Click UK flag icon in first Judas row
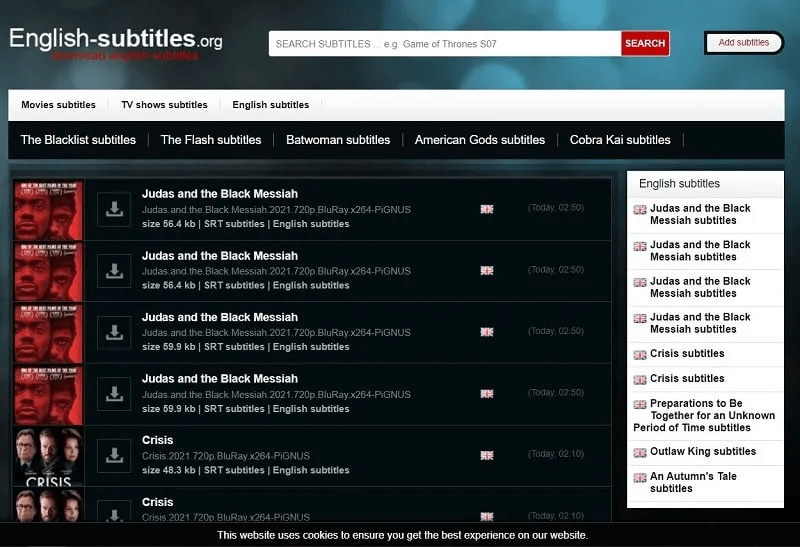 point(487,209)
